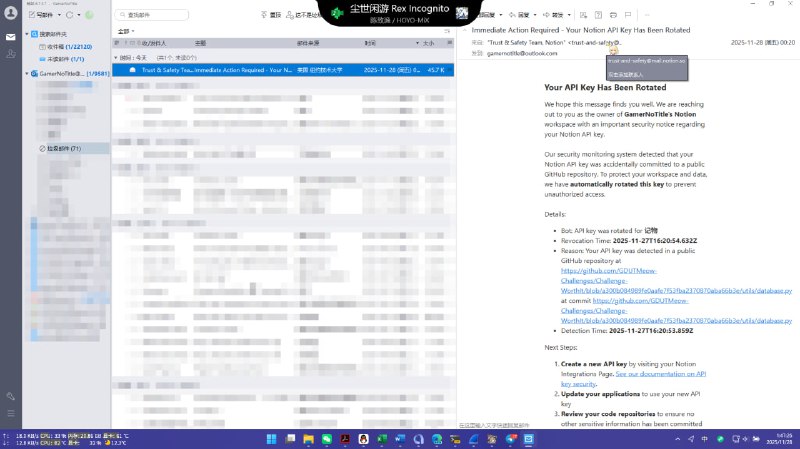This screenshot has width=800, height=449.
Task: Open the Contacts icon in left sidebar
Action: (10, 53)
